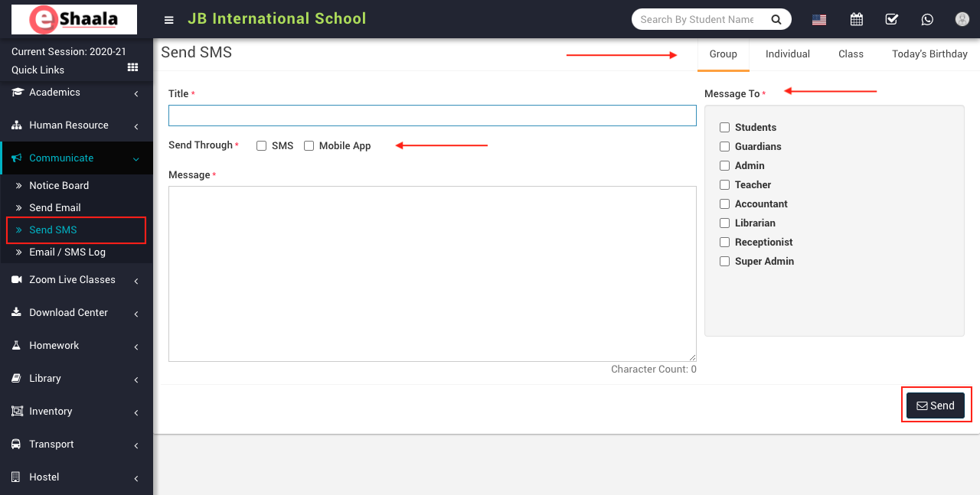Image resolution: width=980 pixels, height=495 pixels.
Task: Open Quick Links grid icon
Action: (x=132, y=68)
